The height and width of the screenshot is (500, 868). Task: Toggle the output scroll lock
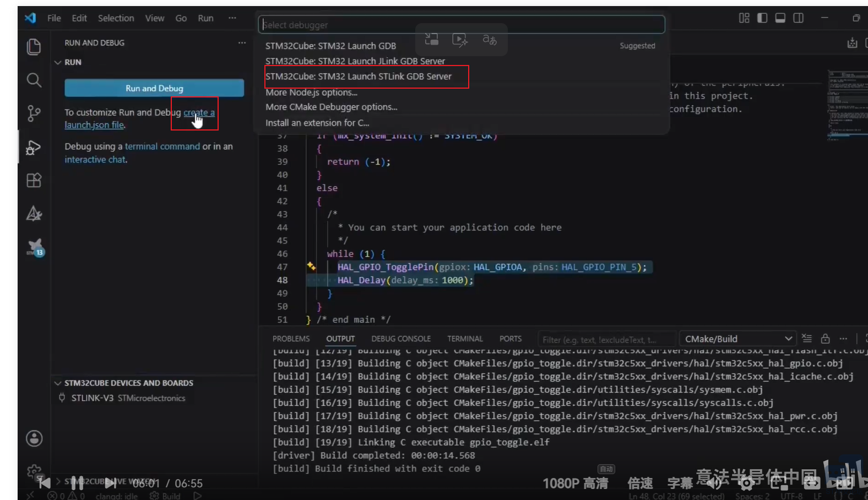[x=825, y=338]
